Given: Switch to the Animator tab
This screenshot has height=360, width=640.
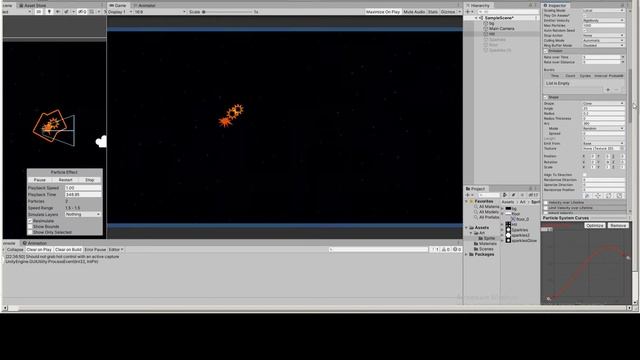Looking at the screenshot, I should 144,5.
